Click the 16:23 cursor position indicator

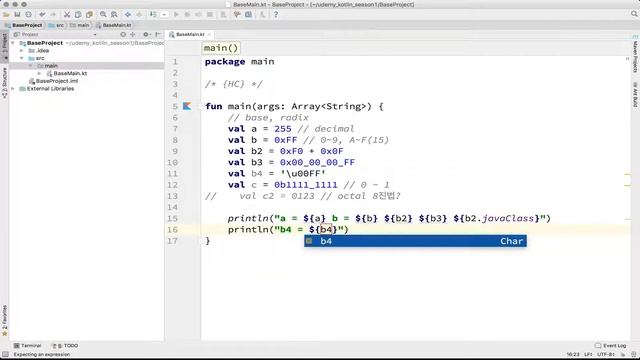pyautogui.click(x=573, y=354)
